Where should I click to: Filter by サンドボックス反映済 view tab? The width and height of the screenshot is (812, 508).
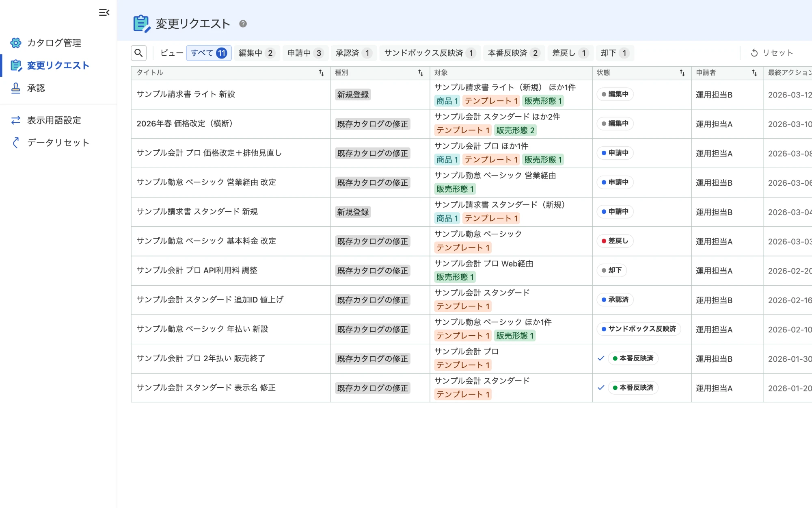click(x=430, y=53)
